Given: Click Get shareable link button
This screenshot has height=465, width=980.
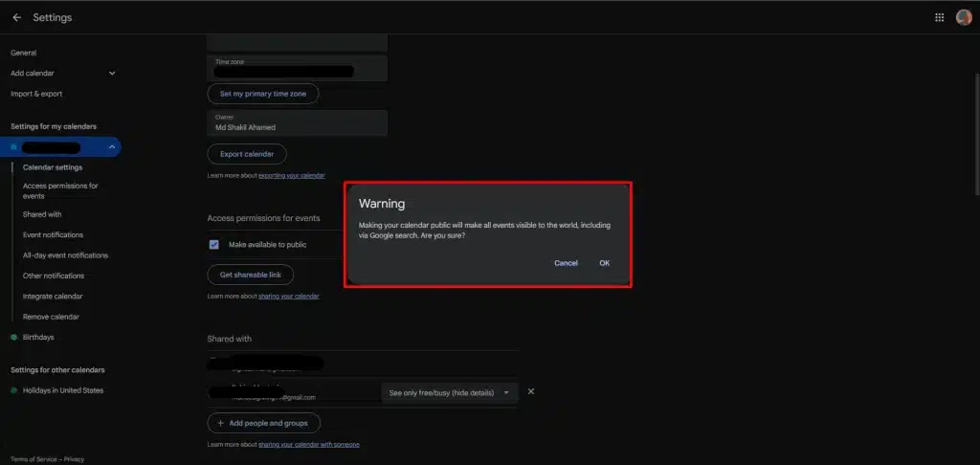Looking at the screenshot, I should 250,275.
